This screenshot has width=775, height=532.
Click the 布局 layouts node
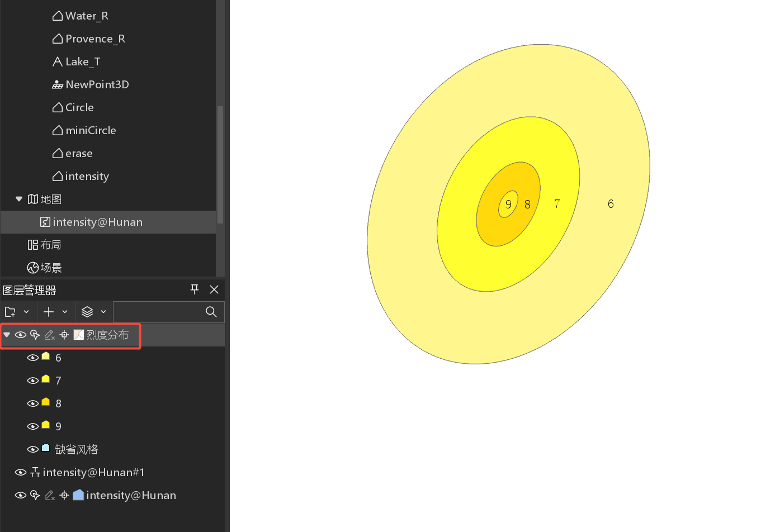click(x=50, y=245)
